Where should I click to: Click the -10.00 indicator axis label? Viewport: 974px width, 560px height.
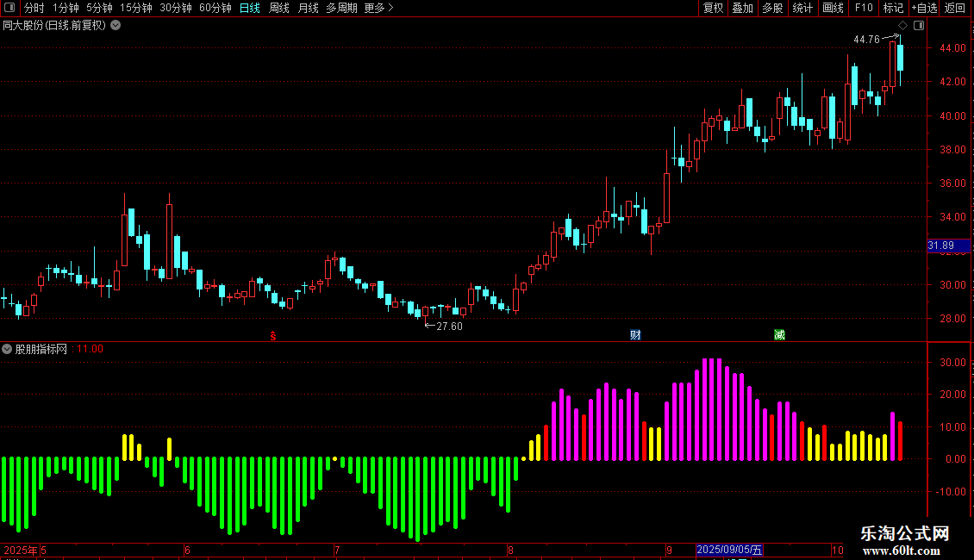951,492
